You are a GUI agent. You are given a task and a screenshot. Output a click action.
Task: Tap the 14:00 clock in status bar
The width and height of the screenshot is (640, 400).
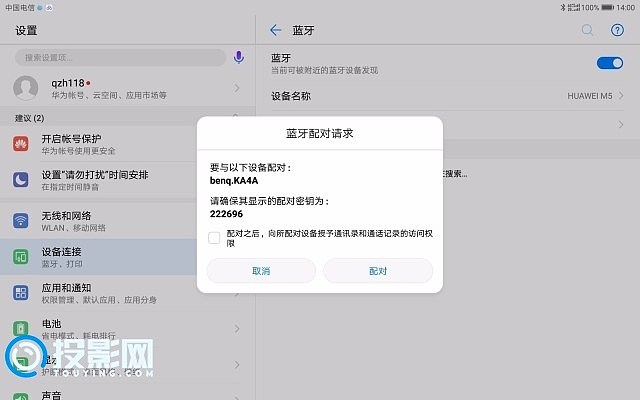625,7
